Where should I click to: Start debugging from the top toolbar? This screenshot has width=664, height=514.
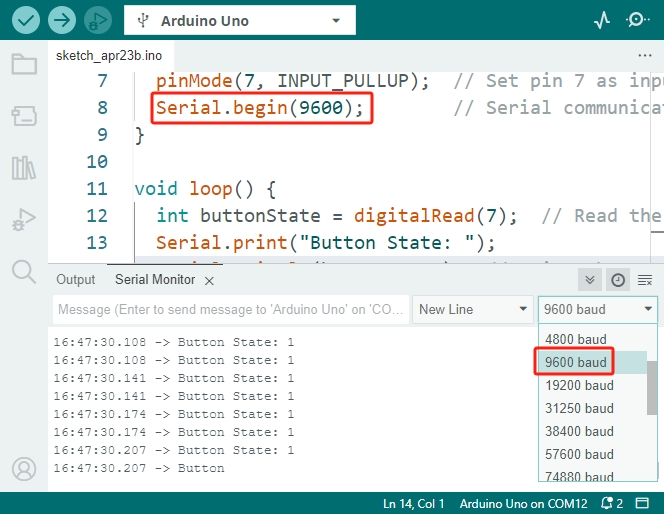click(x=98, y=20)
